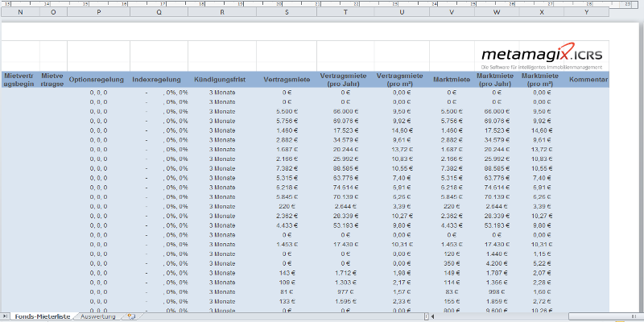This screenshot has height=322, width=644.
Task: Select the Kommentar header cell
Action: [x=587, y=79]
